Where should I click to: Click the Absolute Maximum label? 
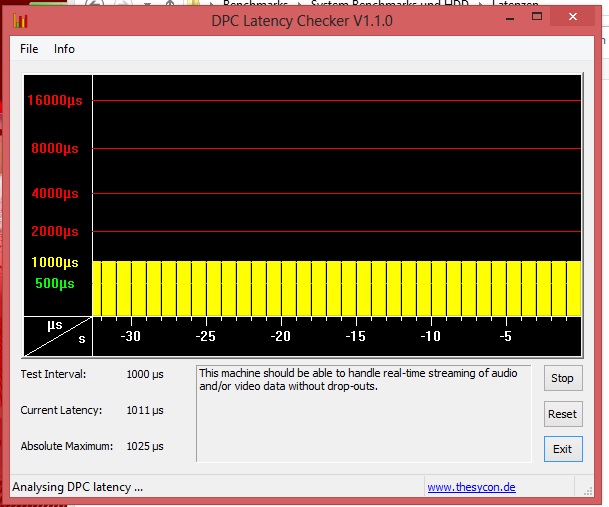(x=67, y=446)
